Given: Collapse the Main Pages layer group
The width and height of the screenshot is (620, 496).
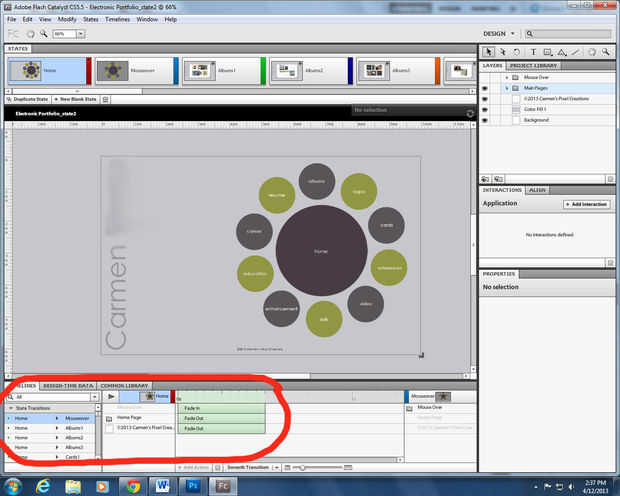Looking at the screenshot, I should [x=507, y=88].
